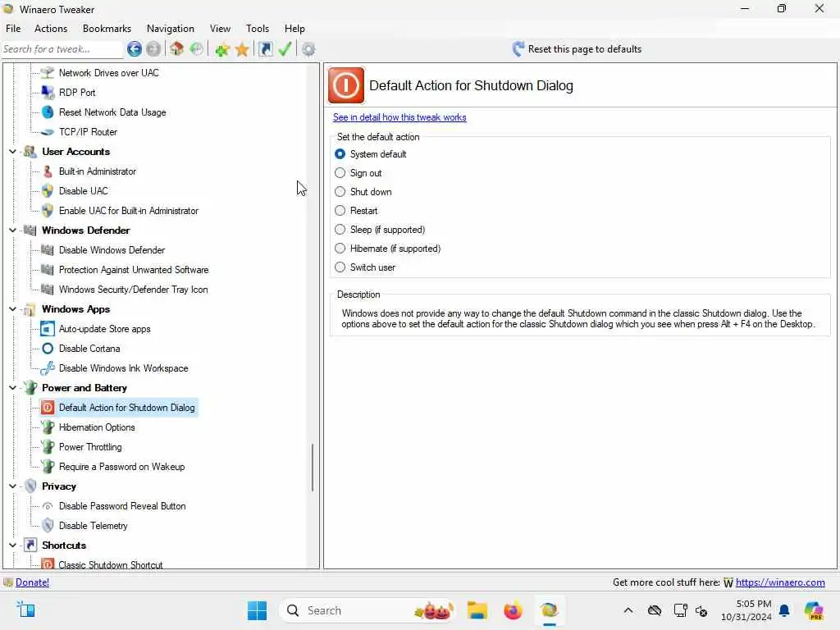The height and width of the screenshot is (630, 840).
Task: Click Reset this page to defaults
Action: [x=577, y=49]
